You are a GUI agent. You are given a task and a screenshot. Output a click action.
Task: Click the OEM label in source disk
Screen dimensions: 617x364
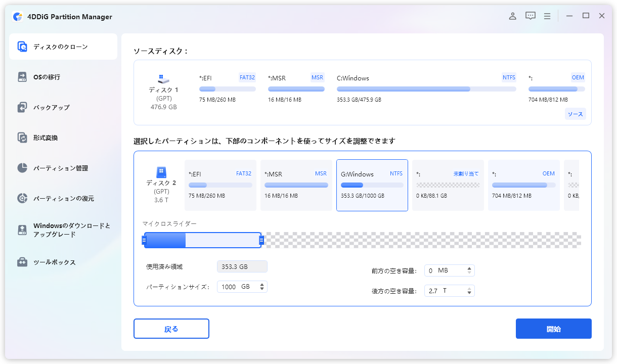578,77
